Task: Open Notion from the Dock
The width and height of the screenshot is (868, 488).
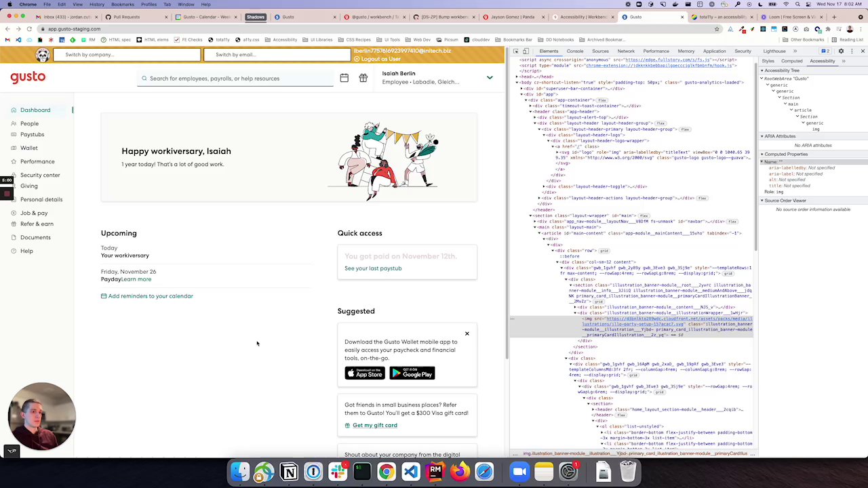Action: click(x=289, y=471)
